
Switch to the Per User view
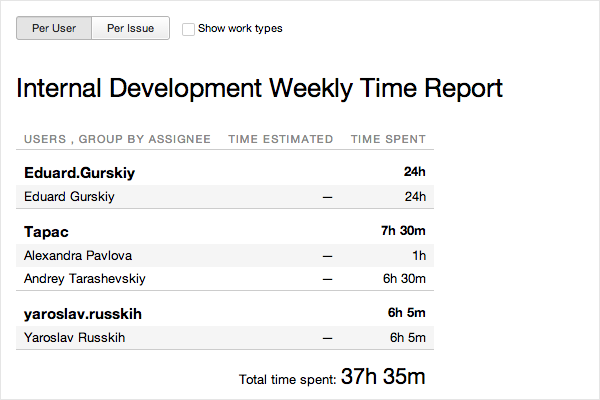coord(54,28)
